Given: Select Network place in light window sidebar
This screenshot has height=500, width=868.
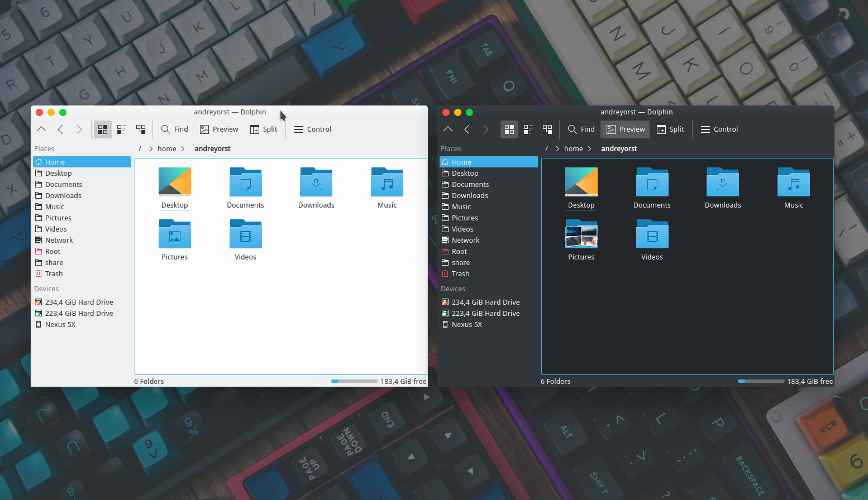Looking at the screenshot, I should (82, 240).
